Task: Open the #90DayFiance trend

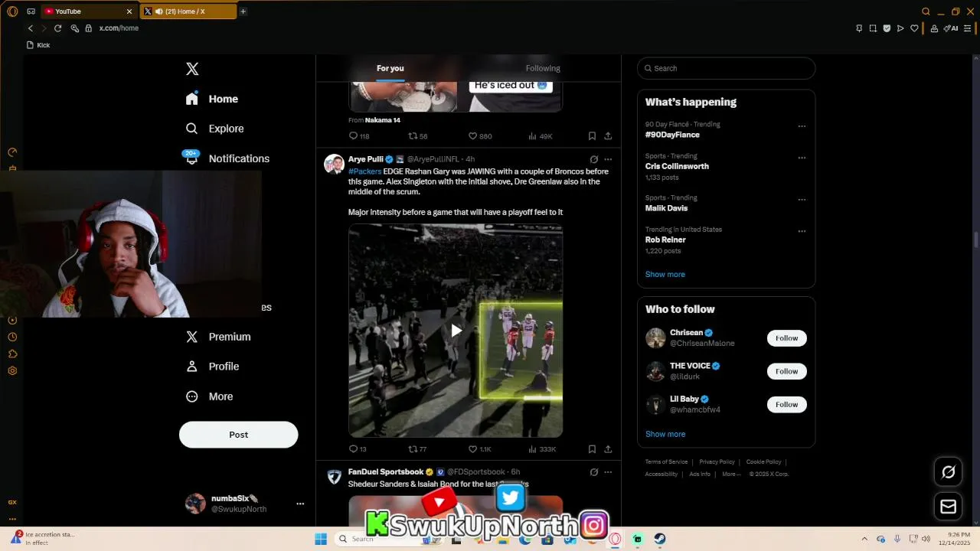Action: tap(672, 135)
